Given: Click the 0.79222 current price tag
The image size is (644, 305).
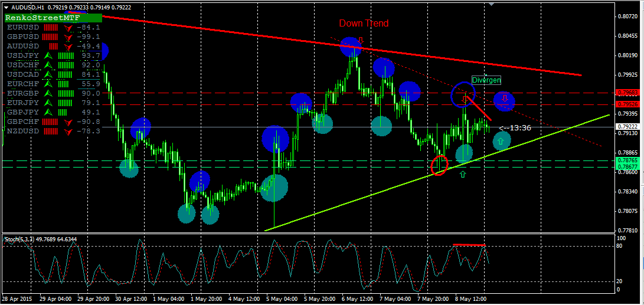Looking at the screenshot, I should (626, 127).
